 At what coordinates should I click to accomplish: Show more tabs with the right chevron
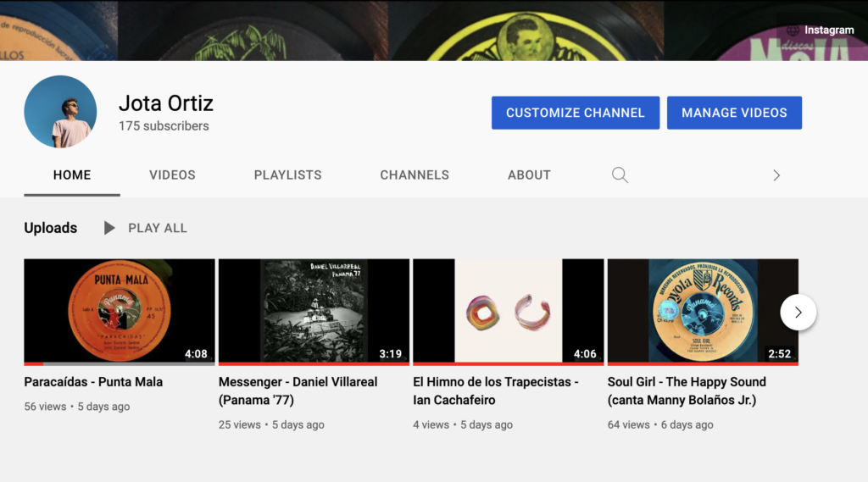(776, 175)
